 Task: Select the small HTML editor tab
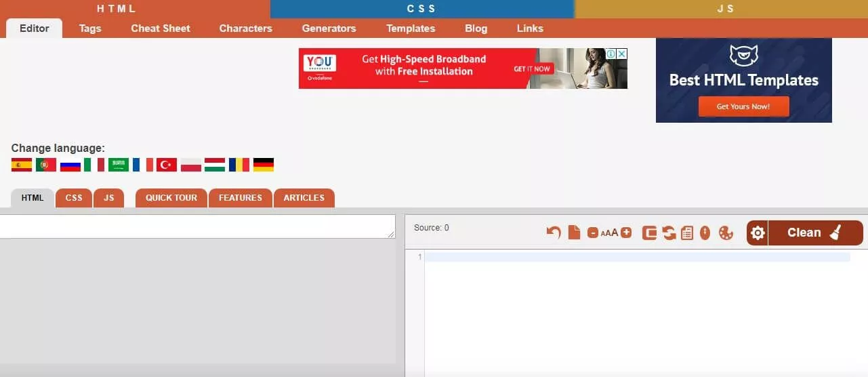point(33,198)
